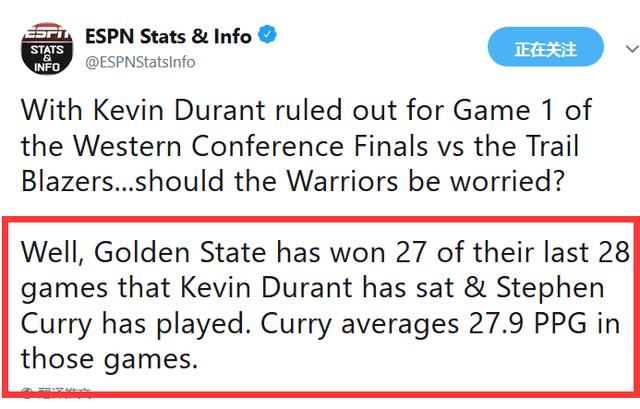Click the words "Kevin Durant ruled out"
Screen dimensions: 640x409
pos(215,110)
